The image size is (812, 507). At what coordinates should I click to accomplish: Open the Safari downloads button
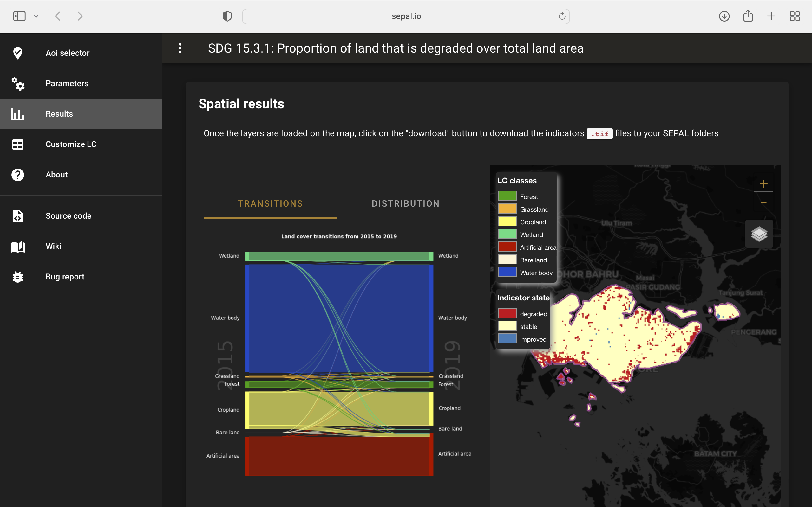724,16
